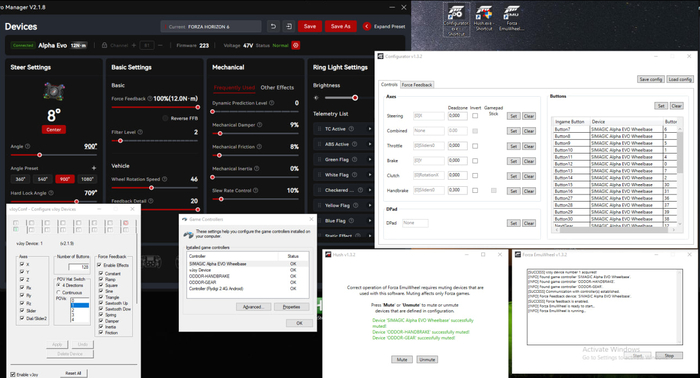Image resolution: width=700 pixels, height=378 pixels.
Task: Toggle the Steering Invert checkbox
Action: [x=475, y=116]
